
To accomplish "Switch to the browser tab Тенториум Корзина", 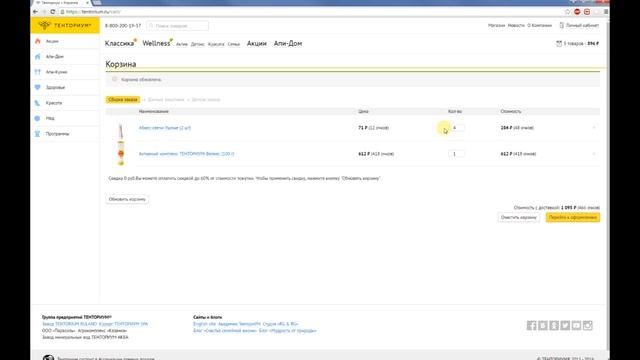I will click(x=61, y=3).
